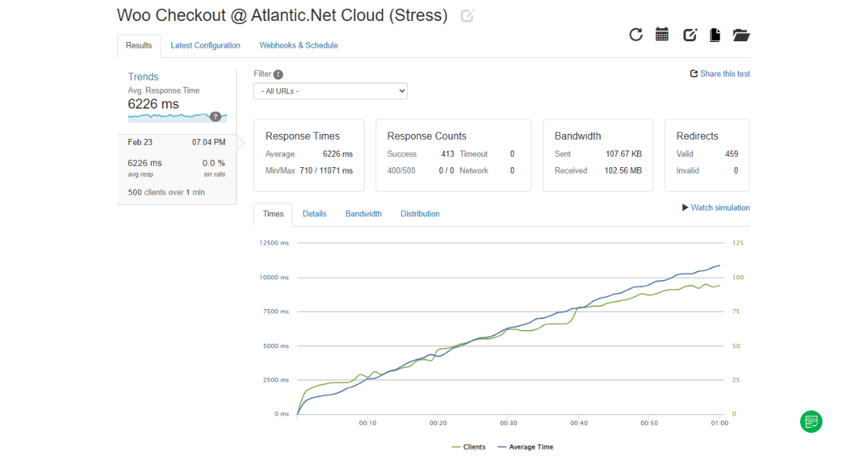Click the refresh (re-run test) icon
868x456 pixels.
(636, 35)
